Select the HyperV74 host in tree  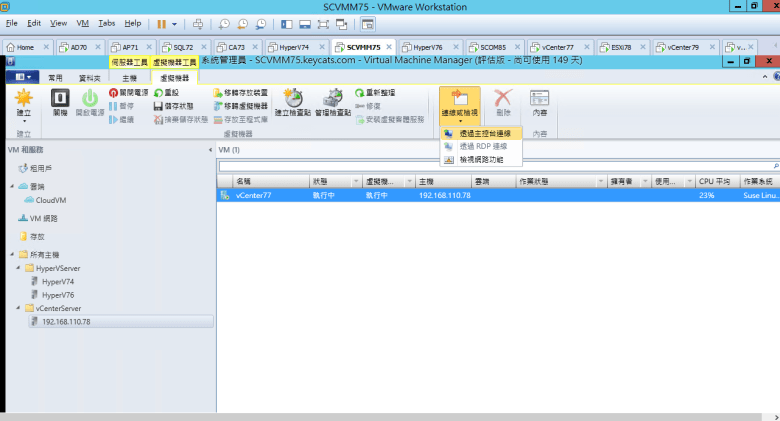[x=57, y=282]
